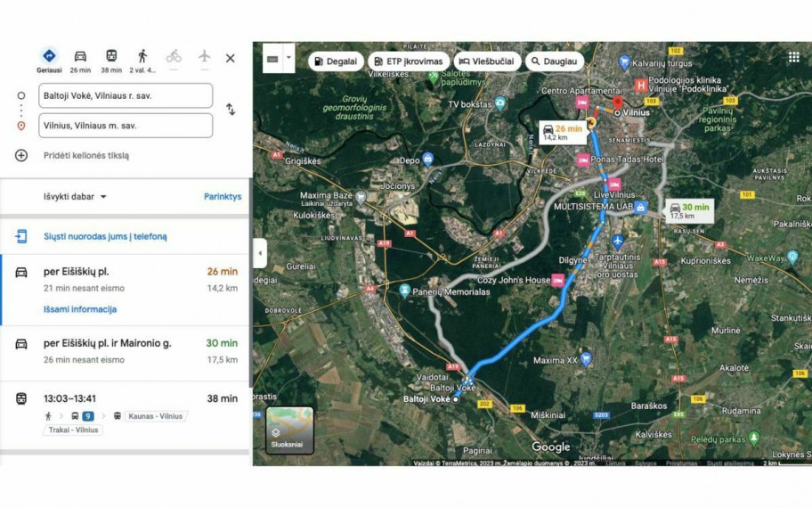Expand the dropdown arrow beside keyboard icon
Image resolution: width=812 pixels, height=508 pixels.
289,58
